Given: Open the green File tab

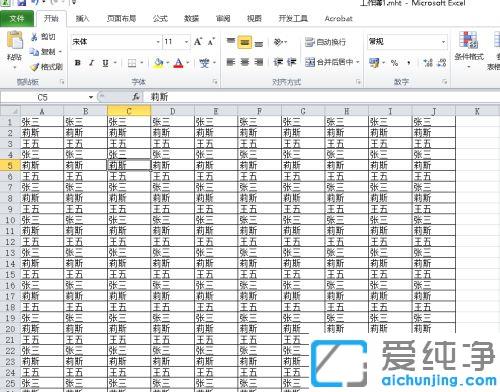Looking at the screenshot, I should coord(17,19).
